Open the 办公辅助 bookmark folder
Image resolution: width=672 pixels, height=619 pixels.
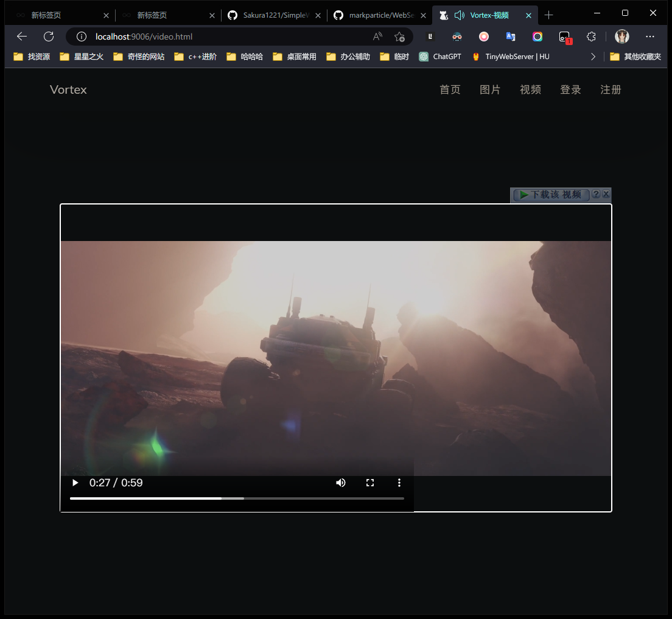pyautogui.click(x=348, y=57)
